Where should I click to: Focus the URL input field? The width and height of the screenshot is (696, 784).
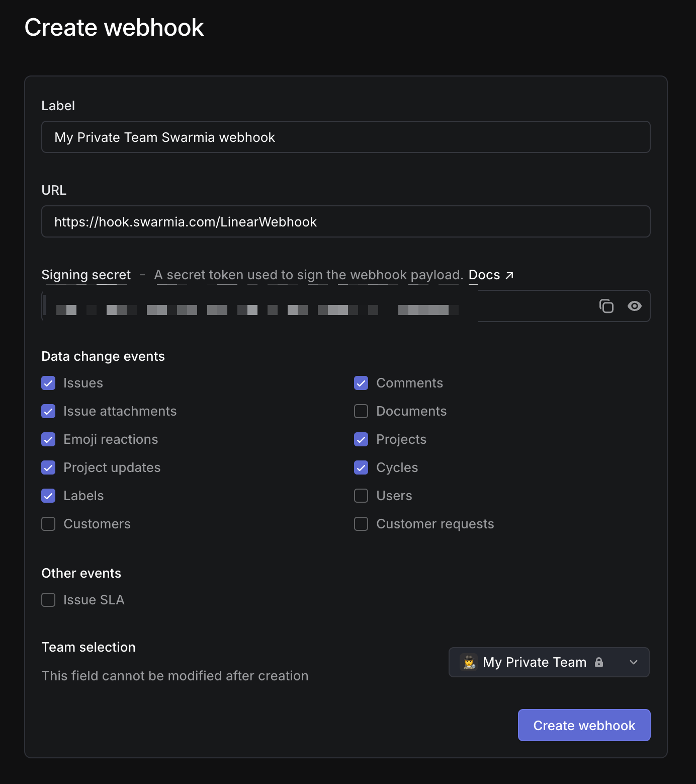pos(345,221)
